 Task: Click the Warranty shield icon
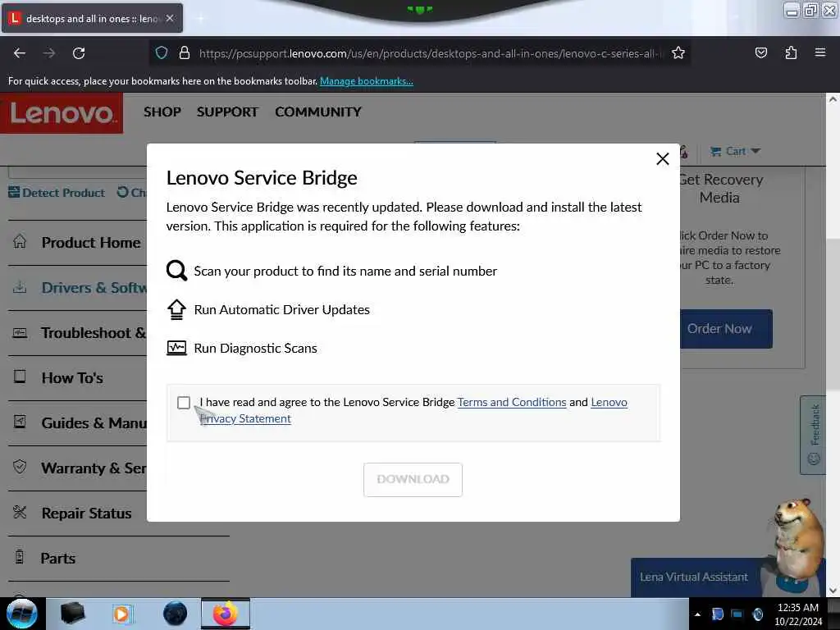click(20, 467)
